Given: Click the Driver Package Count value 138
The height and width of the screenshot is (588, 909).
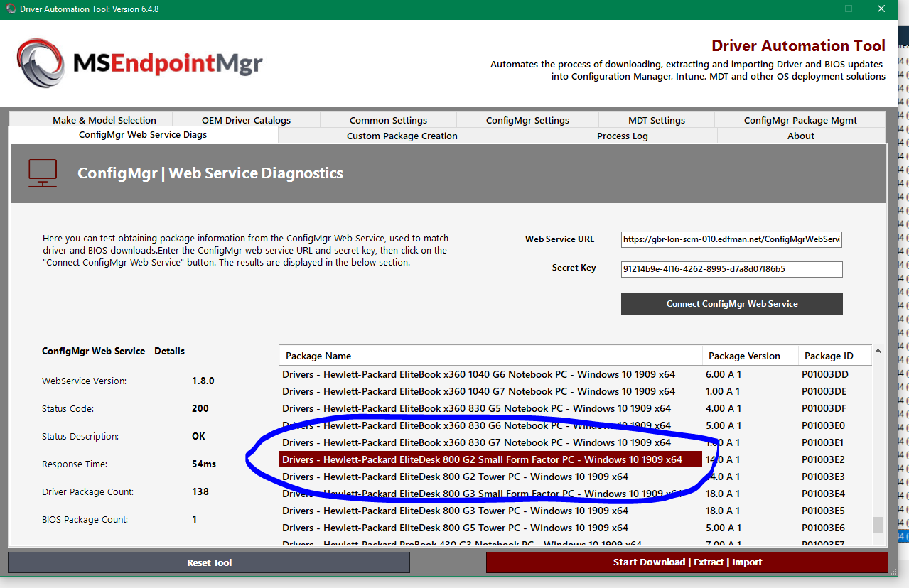Looking at the screenshot, I should (x=200, y=491).
